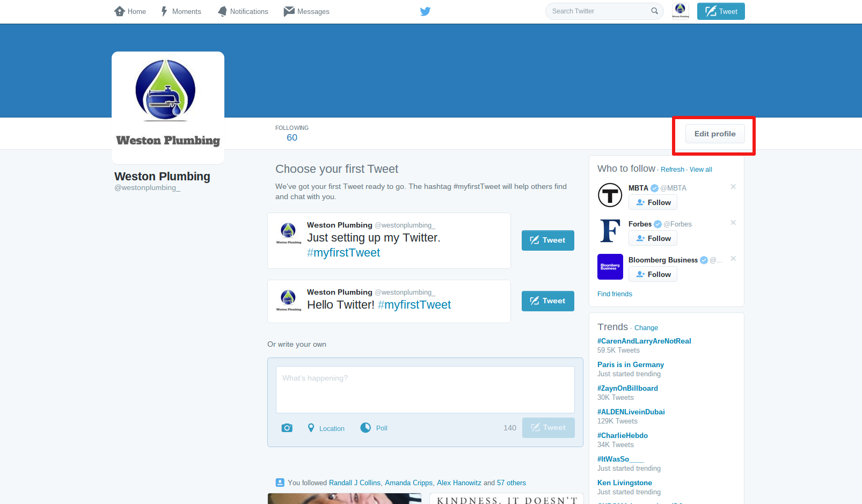
Task: Click the Home house icon
Action: pos(119,11)
